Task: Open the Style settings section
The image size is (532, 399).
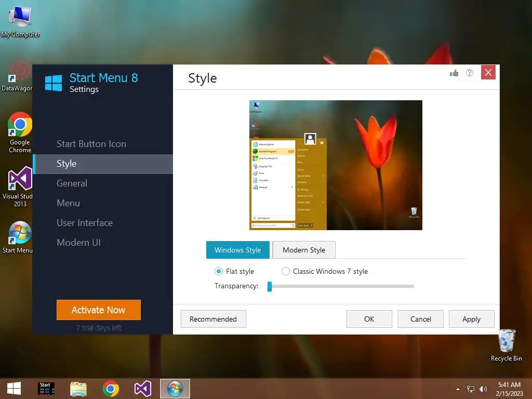Action: [x=103, y=164]
